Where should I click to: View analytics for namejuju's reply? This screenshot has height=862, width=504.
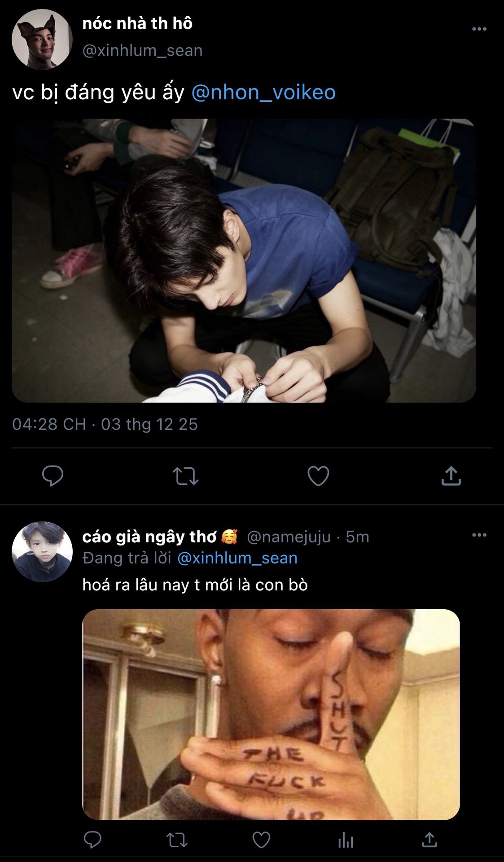pyautogui.click(x=346, y=840)
